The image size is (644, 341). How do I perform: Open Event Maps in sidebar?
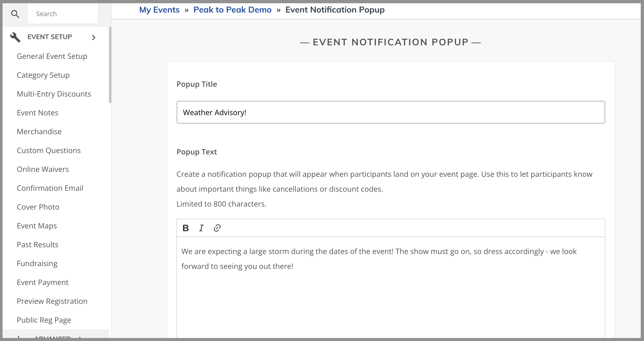tap(37, 226)
